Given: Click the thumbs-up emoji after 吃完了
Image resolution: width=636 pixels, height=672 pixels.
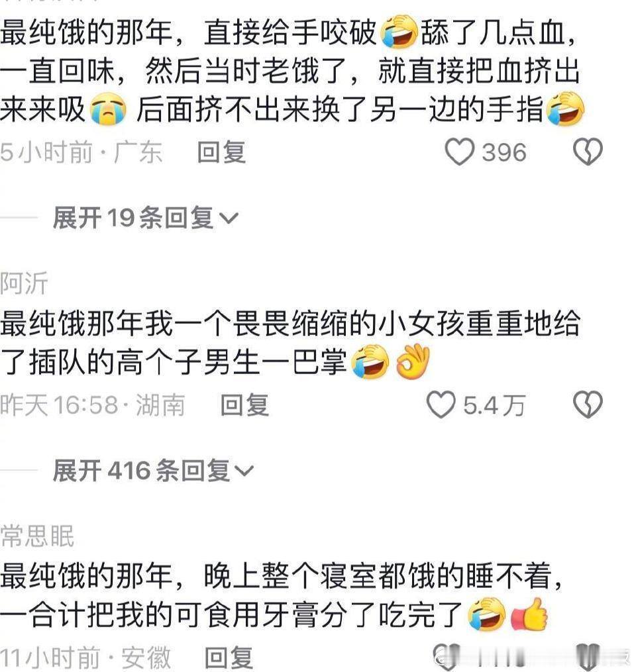Looking at the screenshot, I should (x=529, y=615).
